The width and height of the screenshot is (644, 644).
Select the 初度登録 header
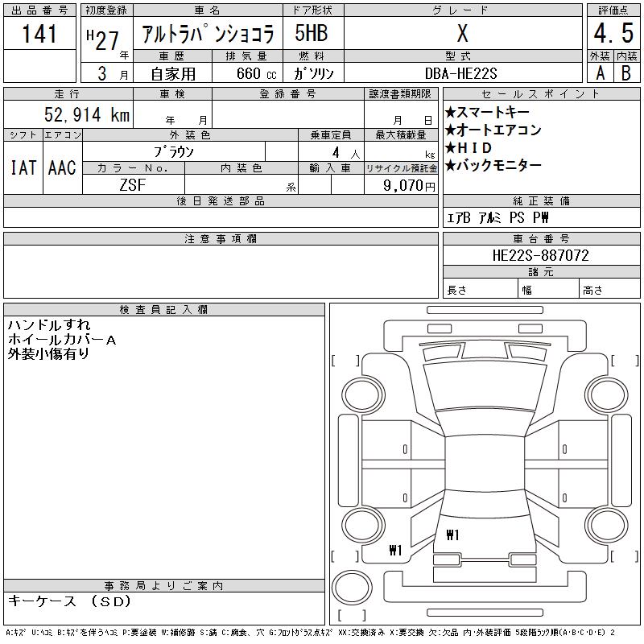click(106, 10)
